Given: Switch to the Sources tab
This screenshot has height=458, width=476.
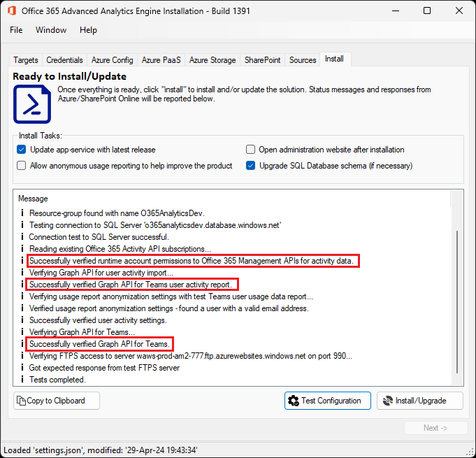Looking at the screenshot, I should pos(303,60).
